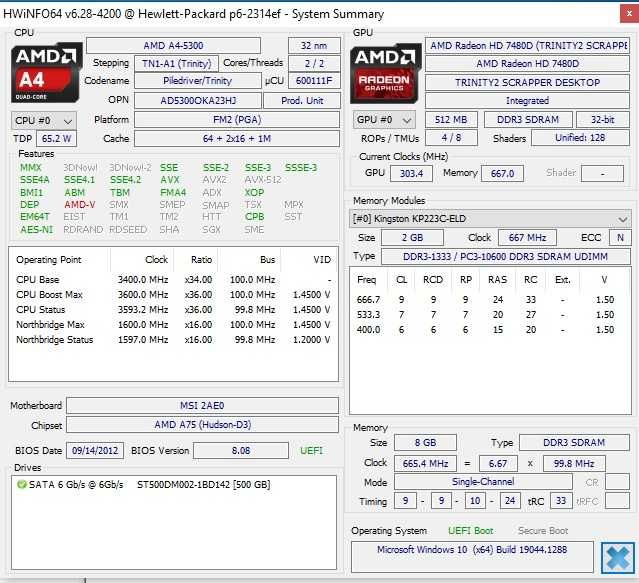Click the GPU Memory clock value 667.0
Viewport: 639px width, 583px height.
502,174
